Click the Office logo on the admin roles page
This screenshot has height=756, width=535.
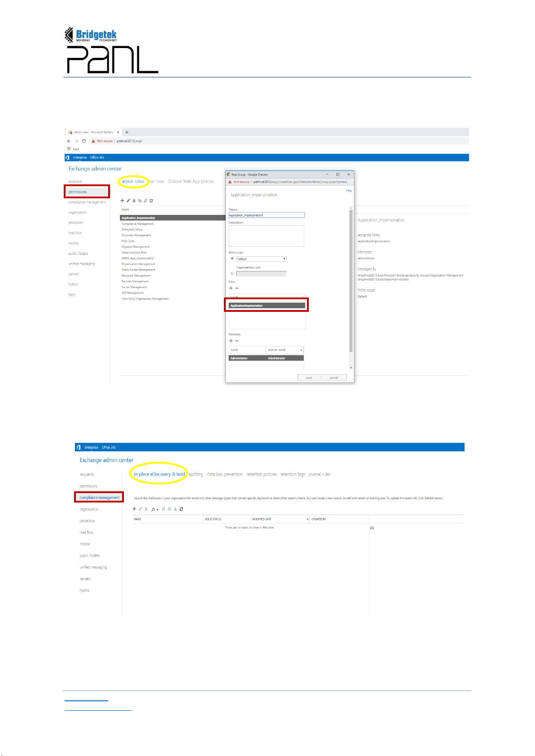click(x=67, y=157)
